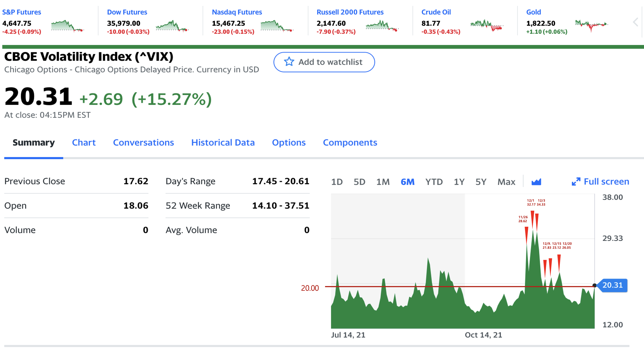The height and width of the screenshot is (351, 644).
Task: Open the Conversations tab
Action: point(143,142)
